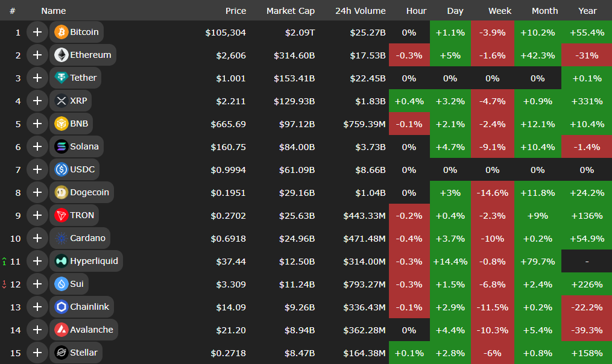Click the Solana logo icon
612x364 pixels.
pyautogui.click(x=62, y=146)
